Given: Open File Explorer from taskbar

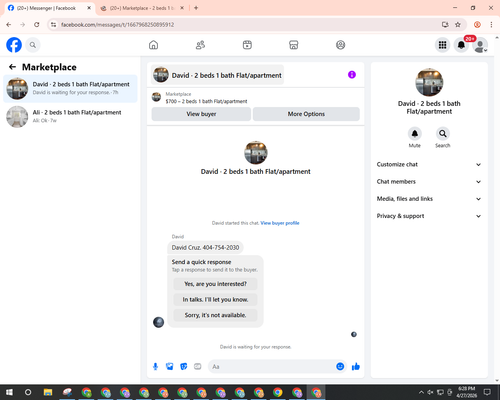Looking at the screenshot, I should point(48,392).
